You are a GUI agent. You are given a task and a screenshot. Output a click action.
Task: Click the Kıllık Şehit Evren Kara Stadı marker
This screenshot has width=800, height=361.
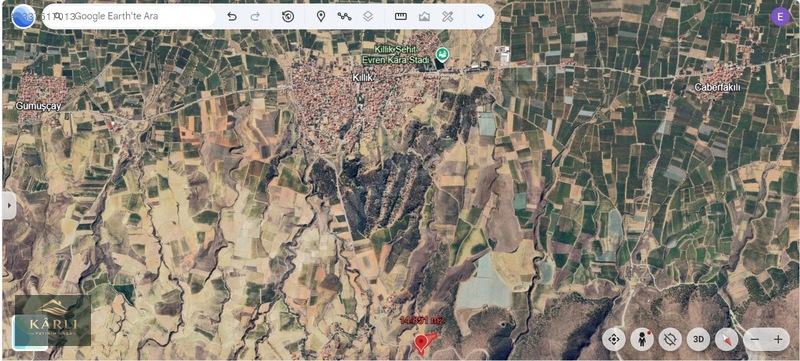(442, 54)
